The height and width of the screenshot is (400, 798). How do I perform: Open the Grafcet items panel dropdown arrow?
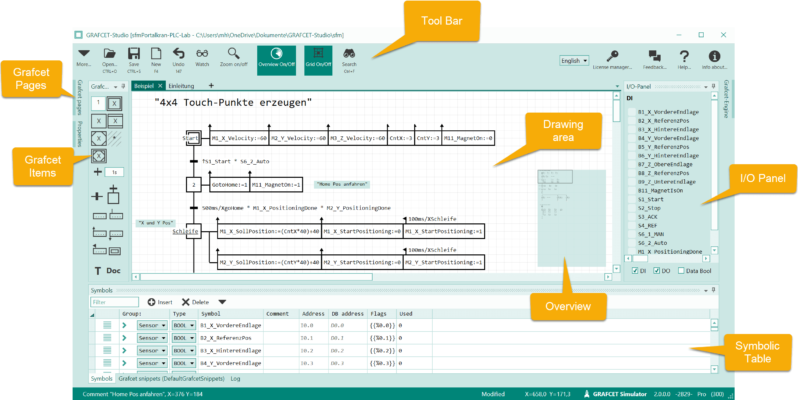(116, 87)
